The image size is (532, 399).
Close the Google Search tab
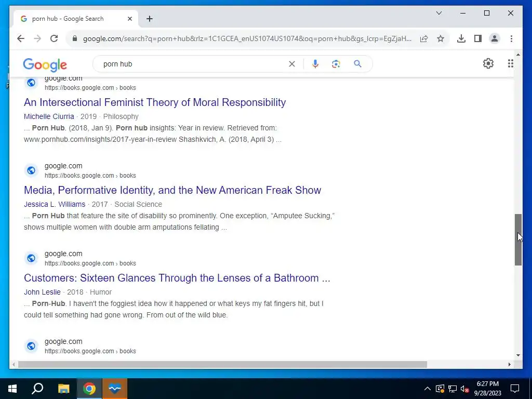pyautogui.click(x=129, y=19)
